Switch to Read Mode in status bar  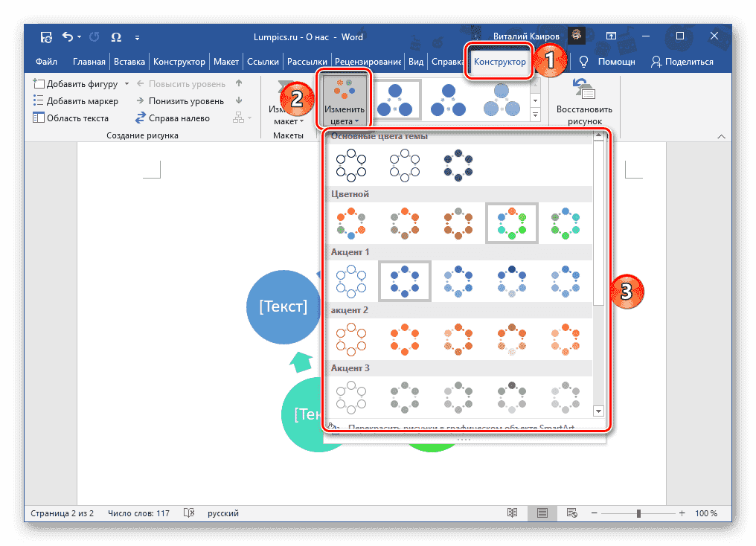click(x=512, y=513)
